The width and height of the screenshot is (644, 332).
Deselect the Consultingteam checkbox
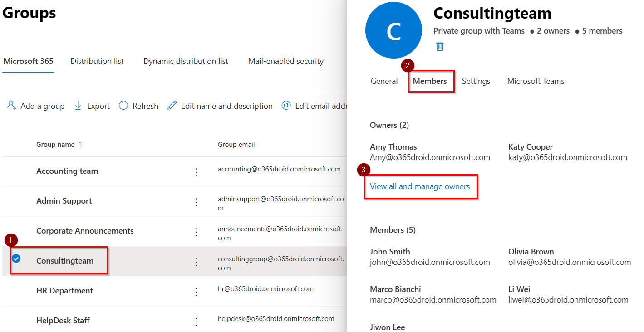coord(16,259)
